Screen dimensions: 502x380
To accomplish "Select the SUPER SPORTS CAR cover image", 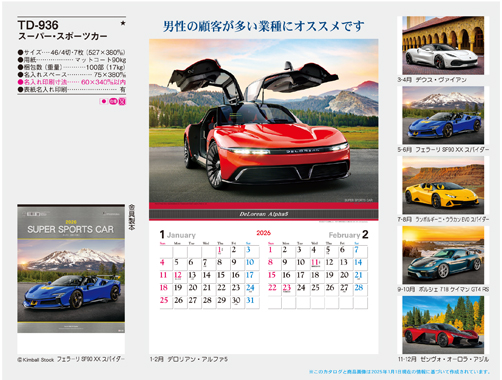I will [71, 269].
